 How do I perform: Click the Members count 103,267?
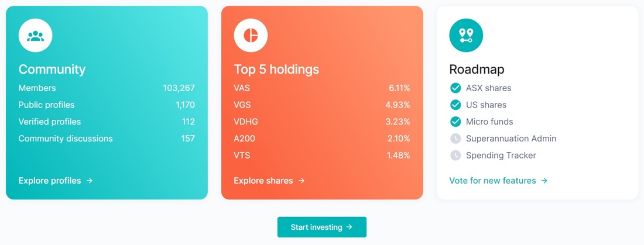pos(179,88)
